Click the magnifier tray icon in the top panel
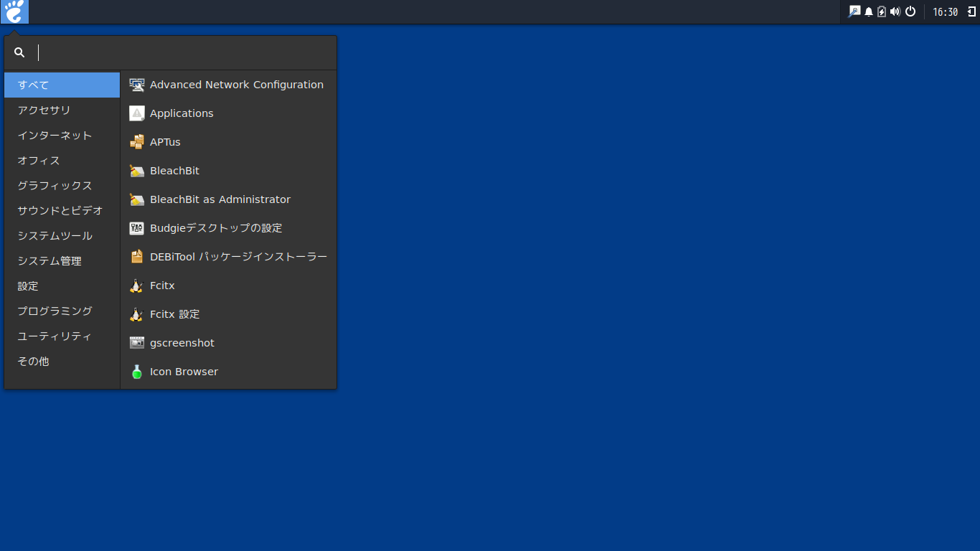This screenshot has width=980, height=551. click(x=854, y=11)
